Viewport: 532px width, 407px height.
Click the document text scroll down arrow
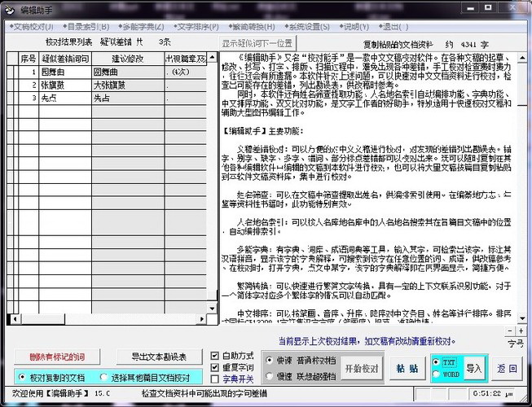pyautogui.click(x=522, y=318)
